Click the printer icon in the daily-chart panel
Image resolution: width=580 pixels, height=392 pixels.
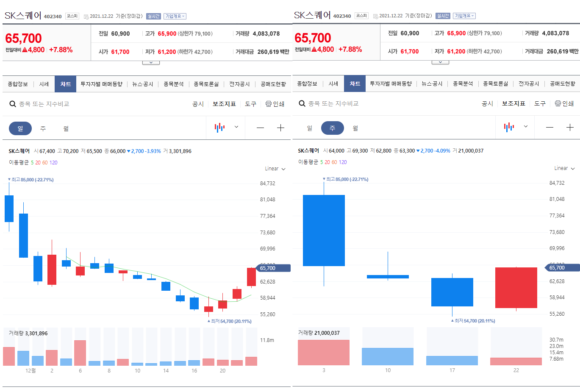click(269, 104)
